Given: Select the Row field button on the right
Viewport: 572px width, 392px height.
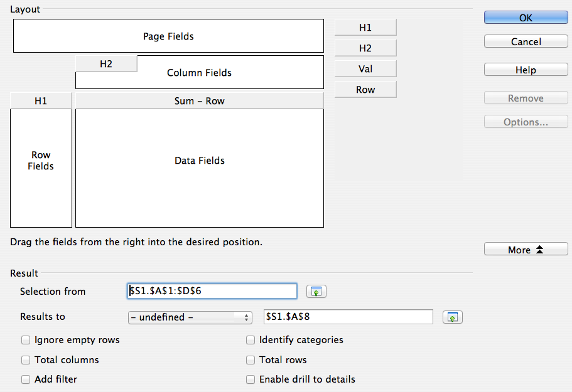Looking at the screenshot, I should click(365, 90).
